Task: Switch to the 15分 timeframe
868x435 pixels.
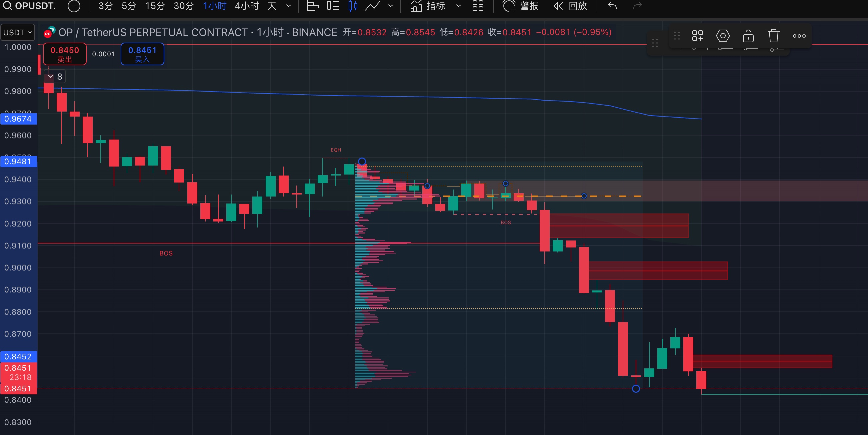Action: [x=155, y=6]
